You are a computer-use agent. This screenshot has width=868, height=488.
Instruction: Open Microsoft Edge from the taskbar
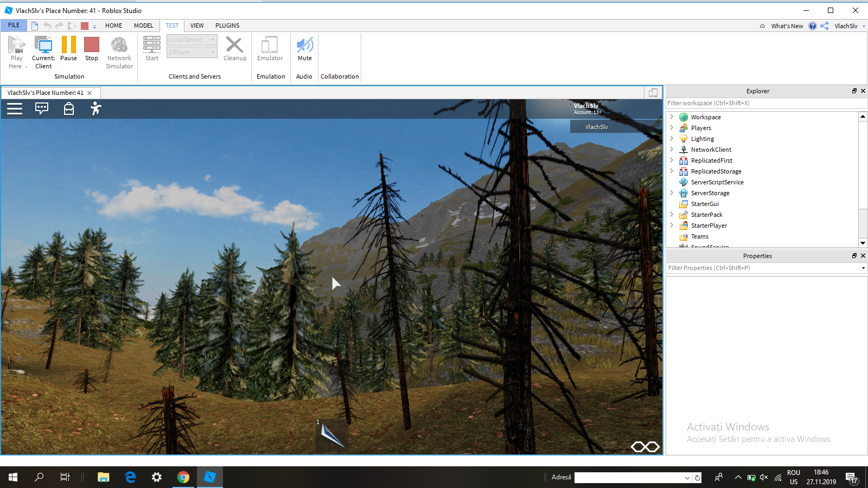(130, 477)
